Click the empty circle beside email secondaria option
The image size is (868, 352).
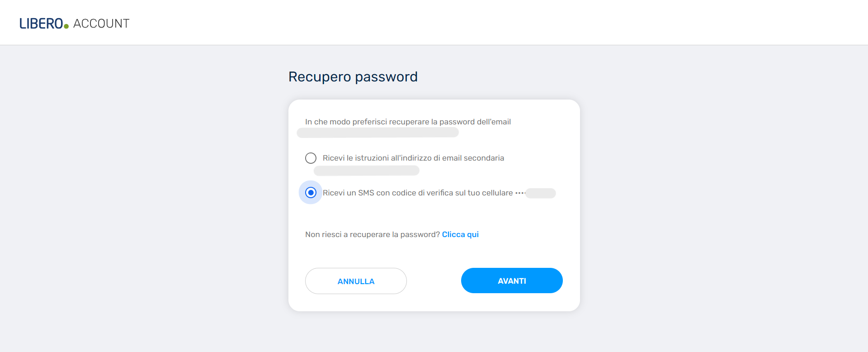pos(311,158)
